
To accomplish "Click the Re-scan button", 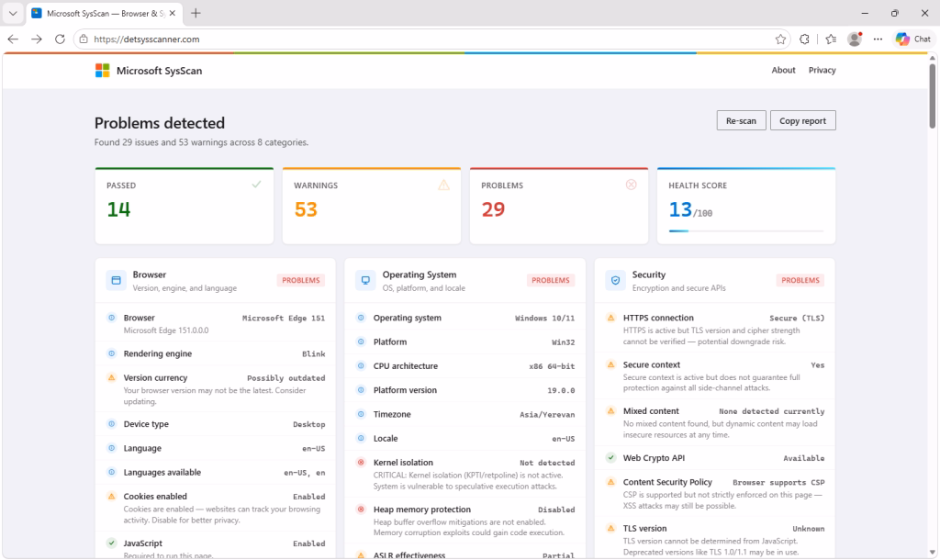I will tap(741, 120).
